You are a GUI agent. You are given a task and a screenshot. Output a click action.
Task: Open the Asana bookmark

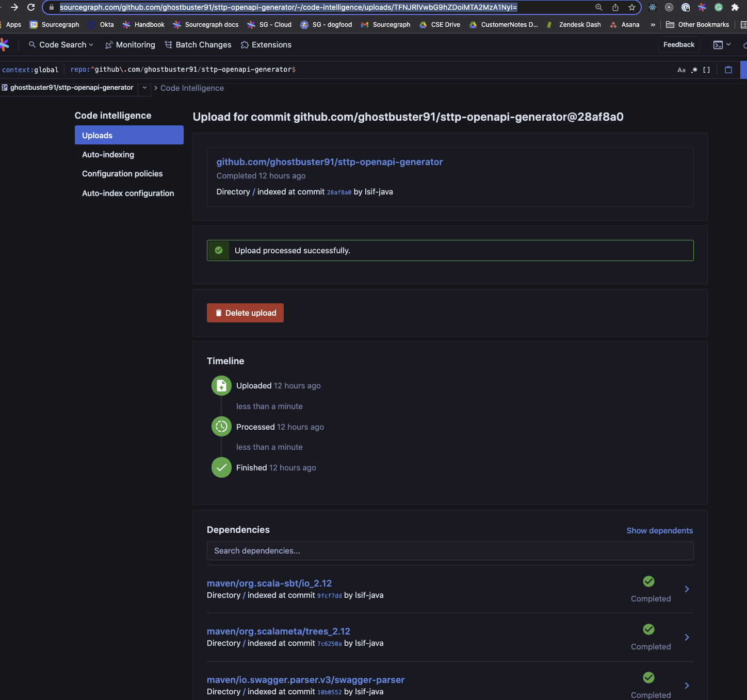pos(625,25)
